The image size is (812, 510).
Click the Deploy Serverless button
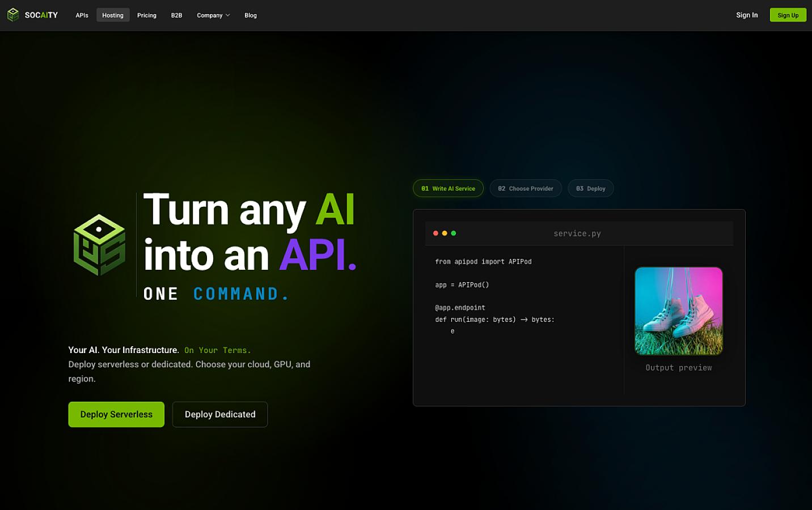point(116,414)
